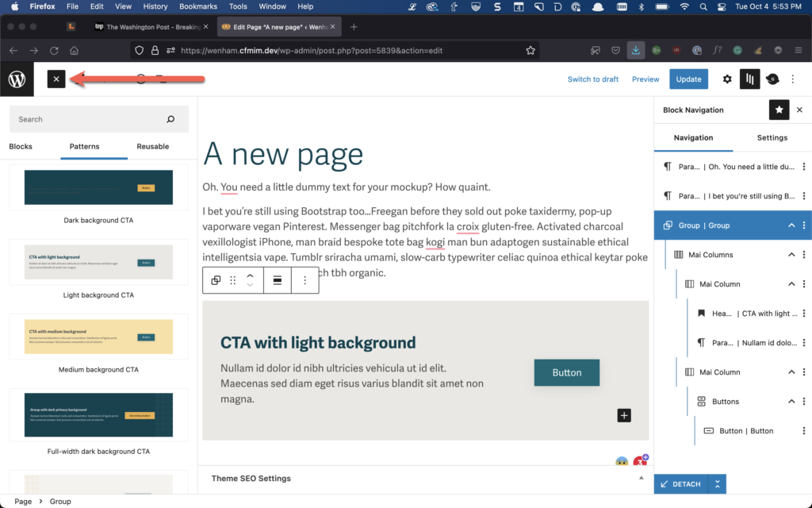Open the alignment control in block toolbar

click(277, 280)
